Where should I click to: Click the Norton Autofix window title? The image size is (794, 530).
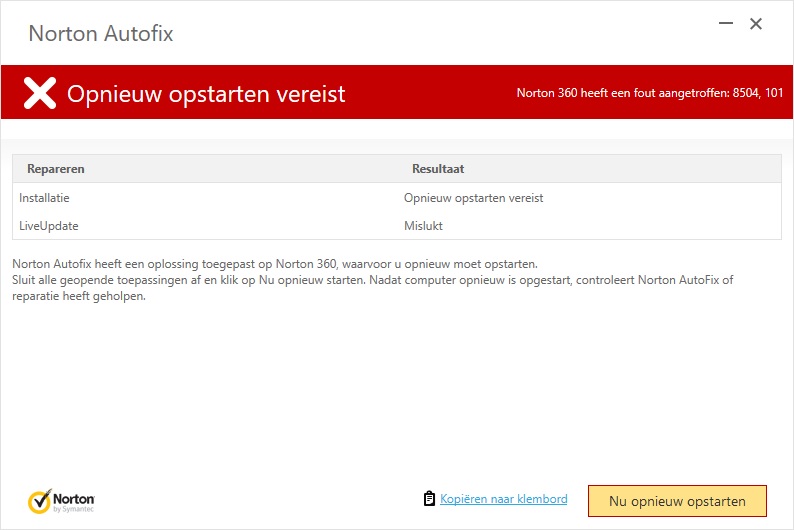click(x=101, y=34)
